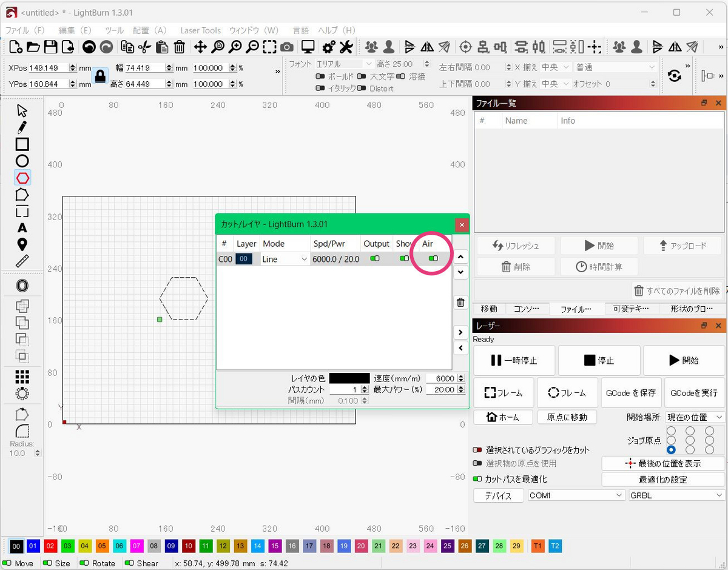728x570 pixels.
Task: Click the GCode を保存 button
Action: coord(631,393)
